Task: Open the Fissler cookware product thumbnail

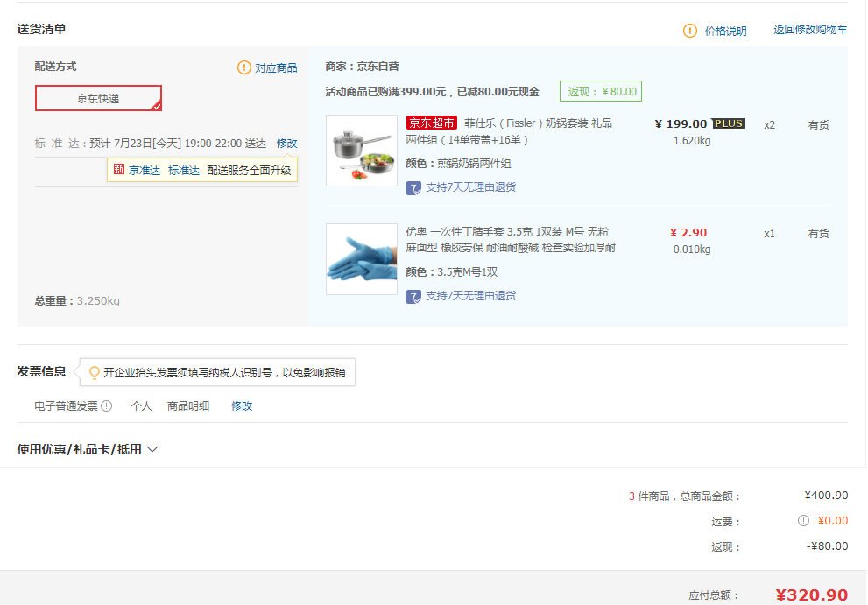Action: pos(362,151)
